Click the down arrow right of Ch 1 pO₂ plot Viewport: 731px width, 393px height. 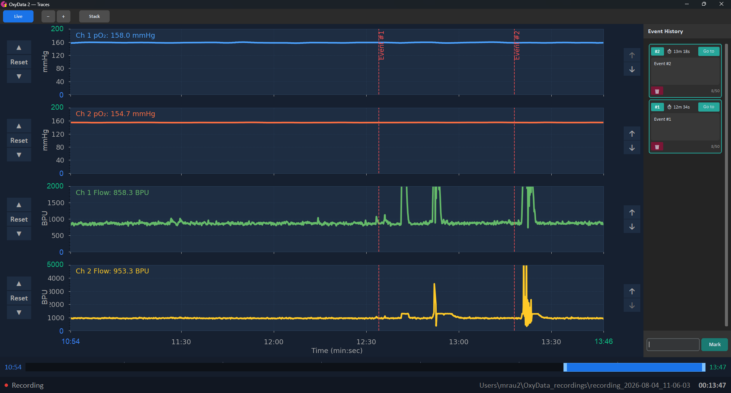click(x=632, y=69)
